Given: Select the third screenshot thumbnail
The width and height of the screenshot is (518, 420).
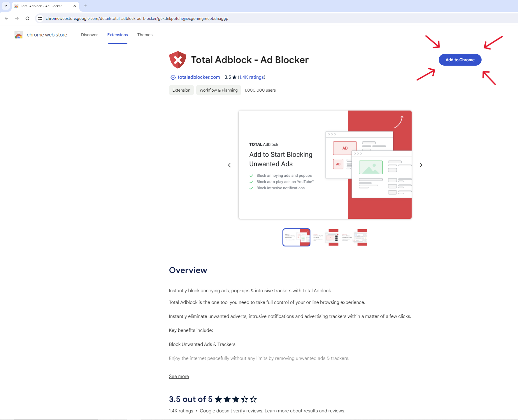Looking at the screenshot, I should point(354,237).
